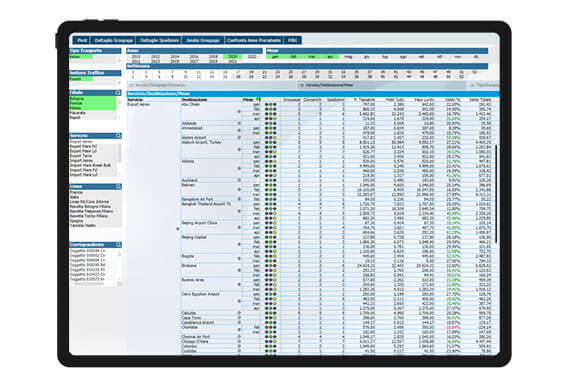Click the P. Tassabile column header
570x390 pixels.
(x=364, y=100)
